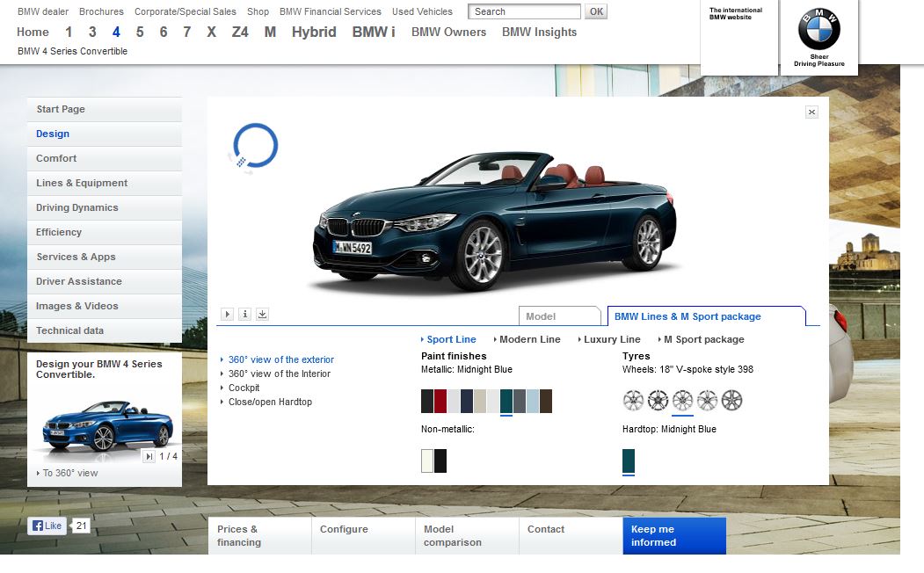Open the To 360° view link
This screenshot has height=573, width=924.
(70, 473)
